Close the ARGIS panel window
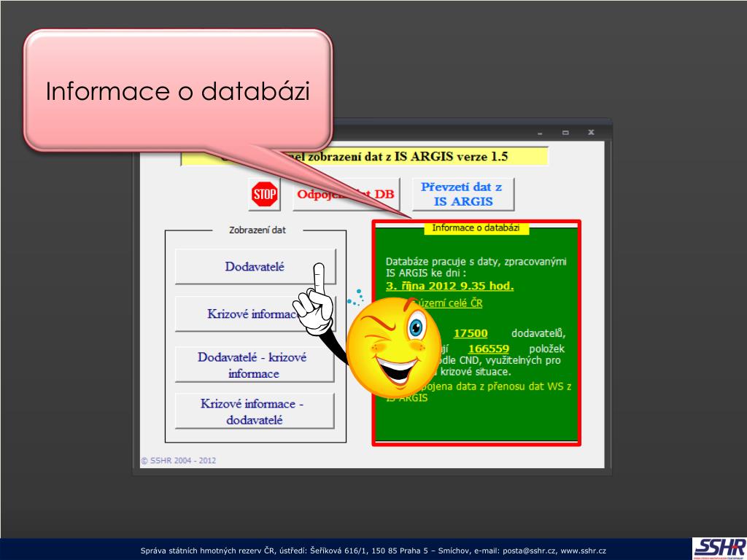Viewport: 747px width, 560px height. coord(591,133)
